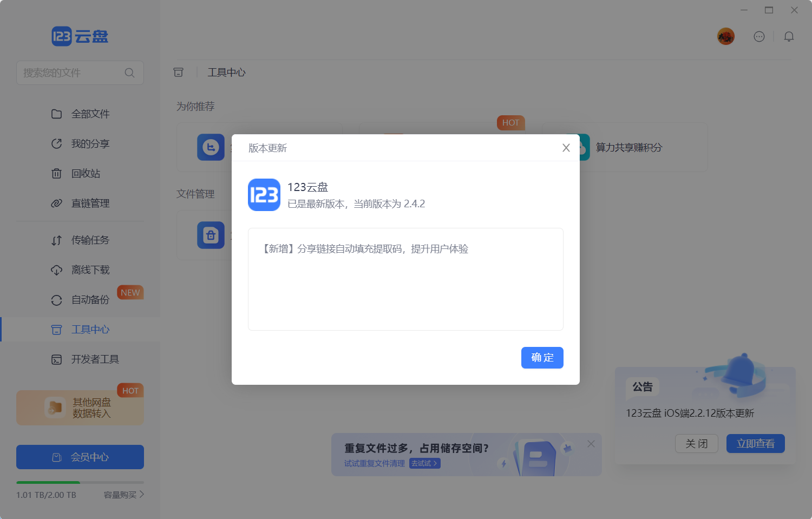Open 直链管理 in the sidebar
The height and width of the screenshot is (519, 812).
coord(80,203)
